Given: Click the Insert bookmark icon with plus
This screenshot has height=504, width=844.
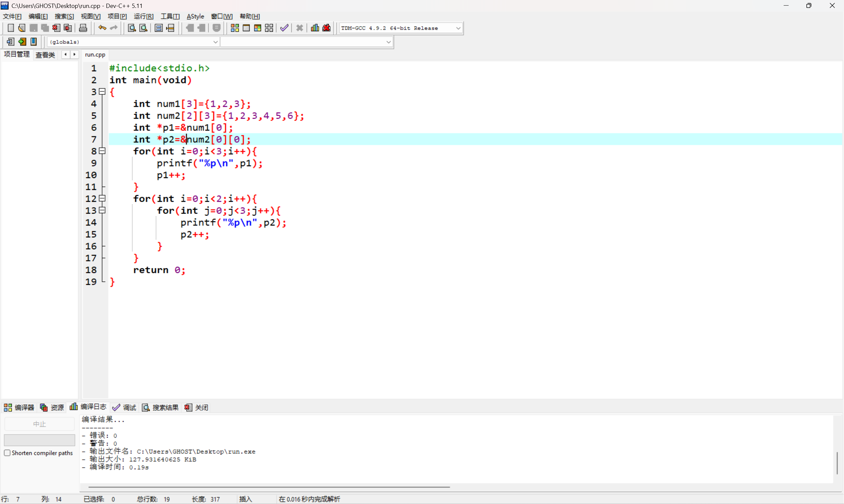Looking at the screenshot, I should [x=22, y=42].
